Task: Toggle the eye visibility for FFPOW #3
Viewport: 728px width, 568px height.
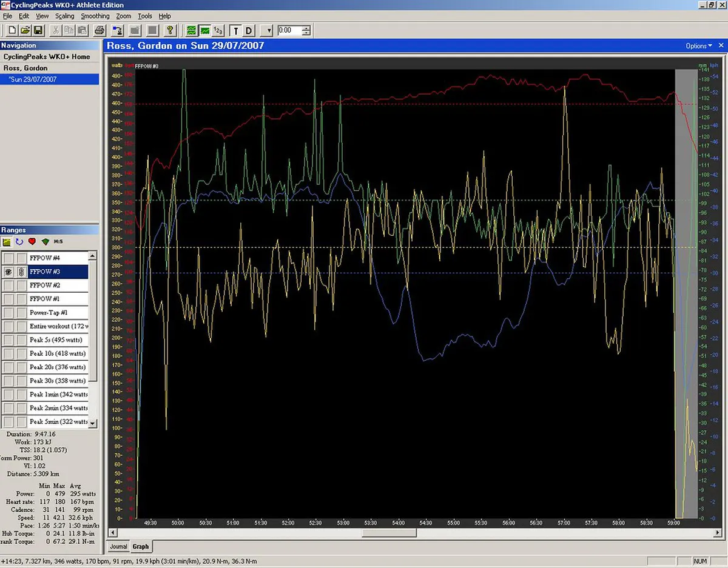Action: click(x=8, y=272)
